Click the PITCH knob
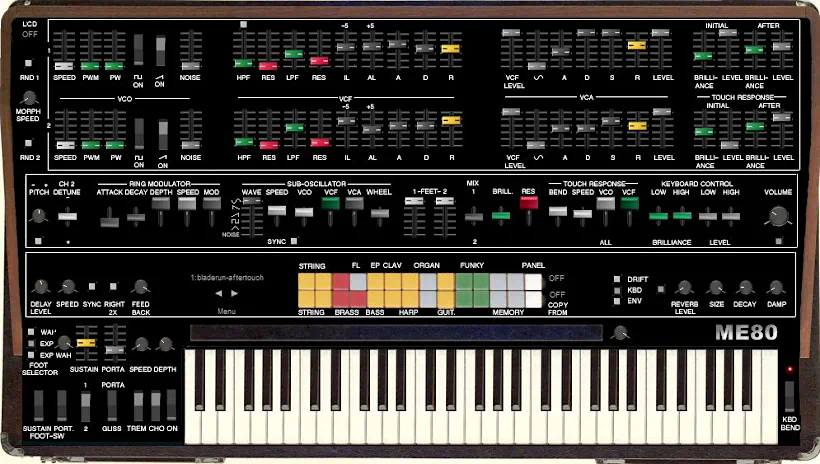This screenshot has height=464, width=820. [x=38, y=215]
